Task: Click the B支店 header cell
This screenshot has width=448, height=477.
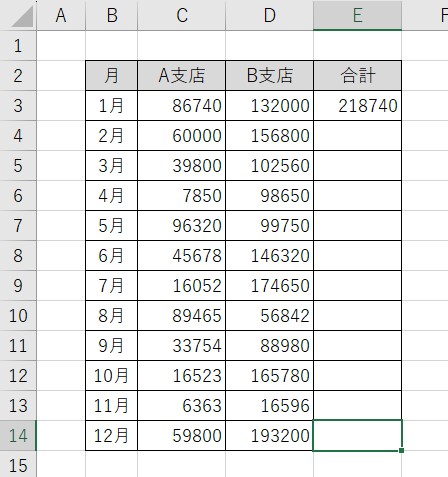Action: [270, 76]
